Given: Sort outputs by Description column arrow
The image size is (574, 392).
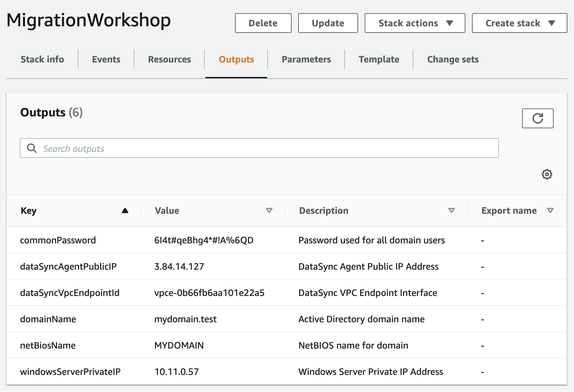Looking at the screenshot, I should coord(452,210).
